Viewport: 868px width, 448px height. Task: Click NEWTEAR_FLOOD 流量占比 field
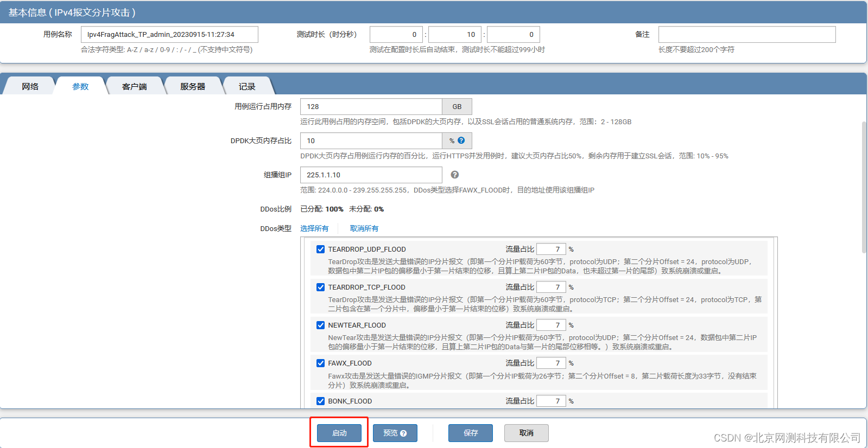(551, 325)
